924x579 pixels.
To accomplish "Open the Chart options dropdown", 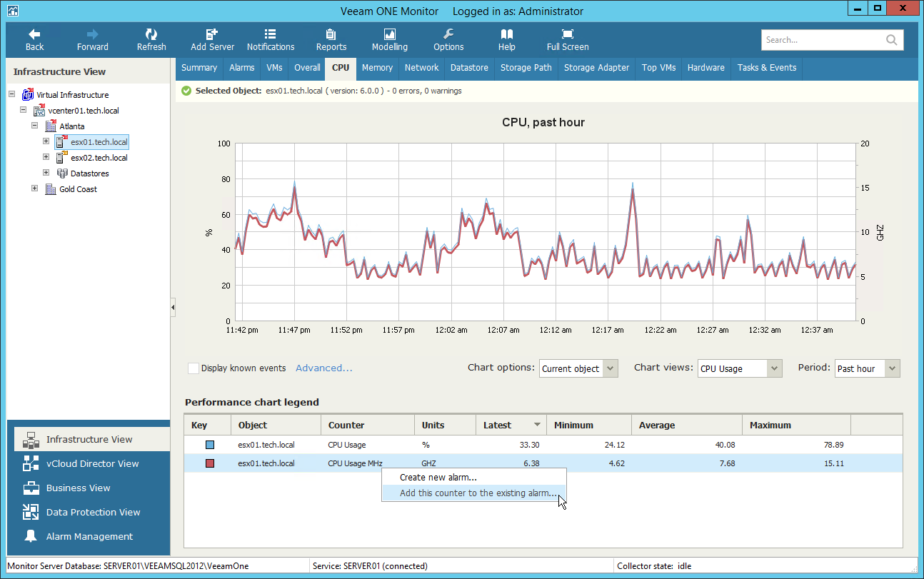I will coord(578,368).
